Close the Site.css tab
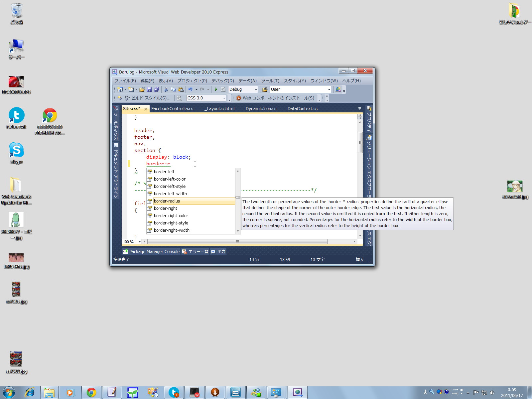Screen dimensions: 532x399 click(x=145, y=109)
